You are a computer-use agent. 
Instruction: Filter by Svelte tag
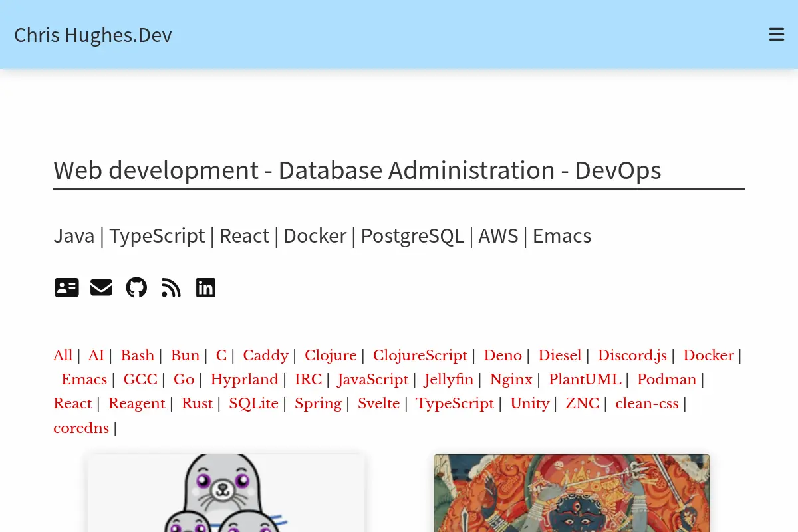tap(378, 403)
